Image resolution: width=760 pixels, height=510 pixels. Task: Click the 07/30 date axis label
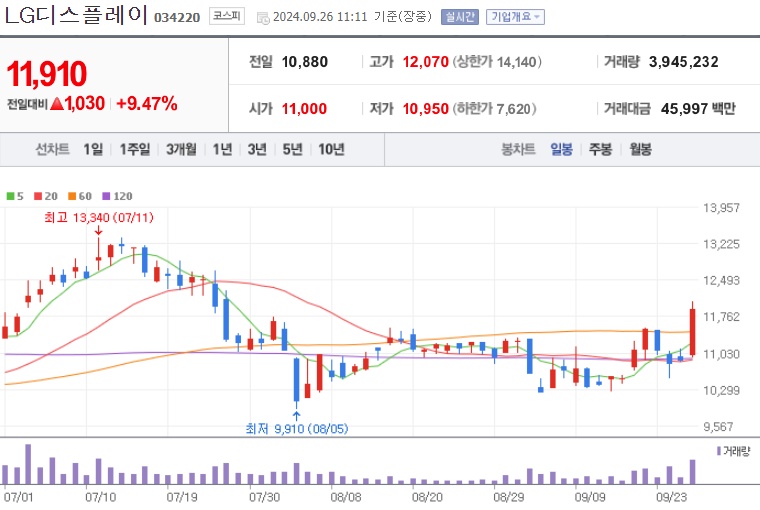pyautogui.click(x=264, y=497)
